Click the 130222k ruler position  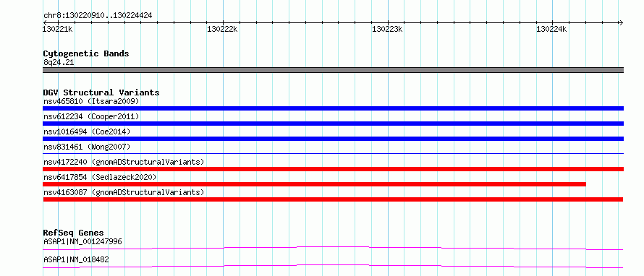(223, 29)
